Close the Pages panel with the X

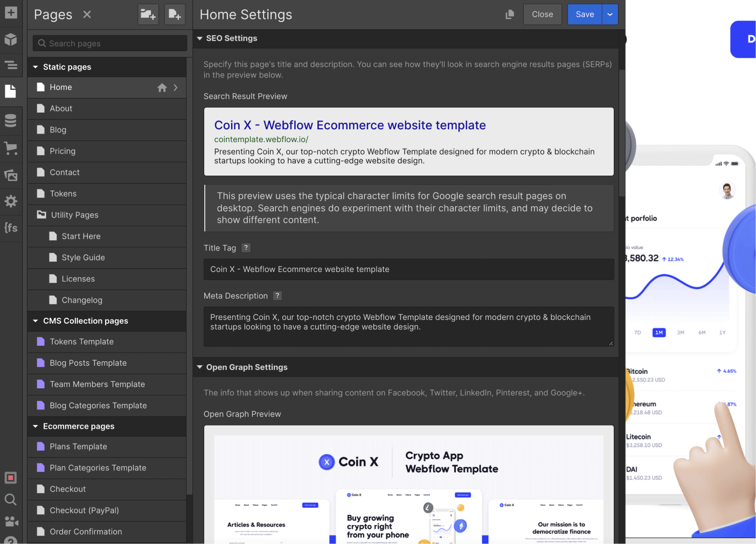(x=87, y=15)
